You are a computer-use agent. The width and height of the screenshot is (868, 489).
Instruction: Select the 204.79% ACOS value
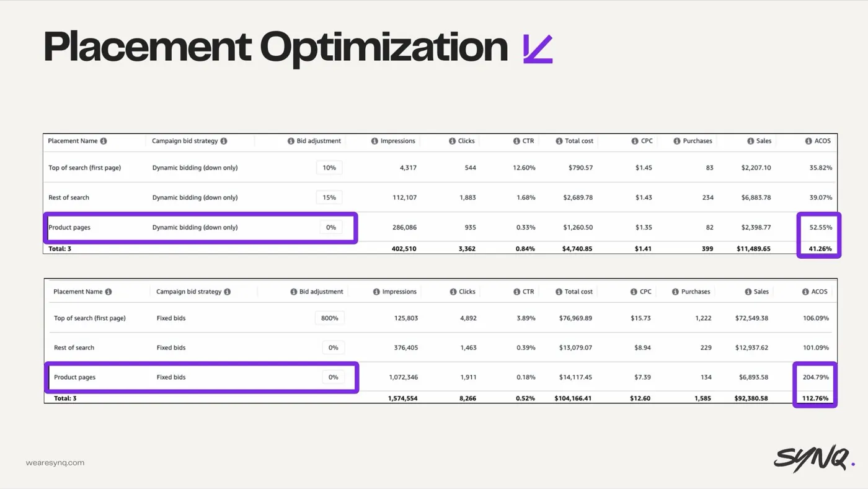[815, 377]
